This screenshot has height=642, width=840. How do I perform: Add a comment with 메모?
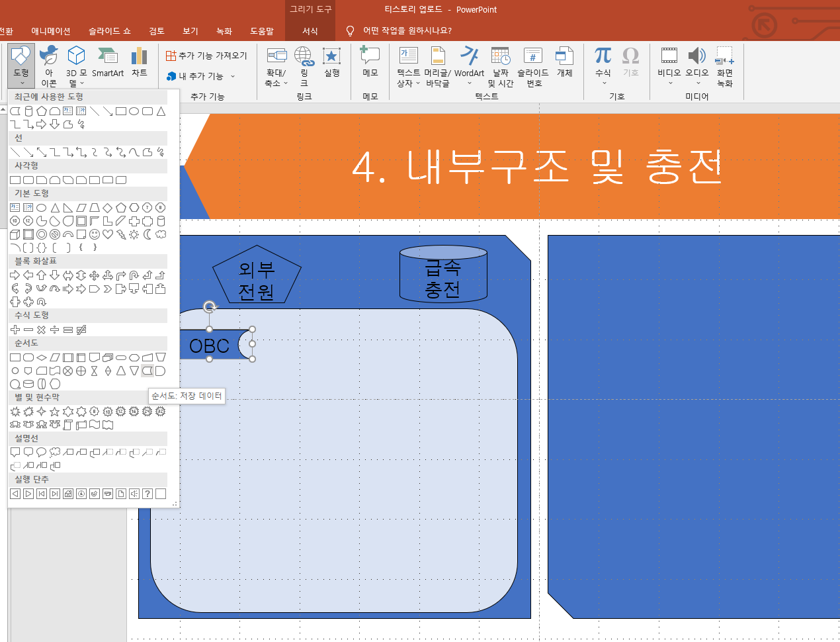(x=370, y=62)
